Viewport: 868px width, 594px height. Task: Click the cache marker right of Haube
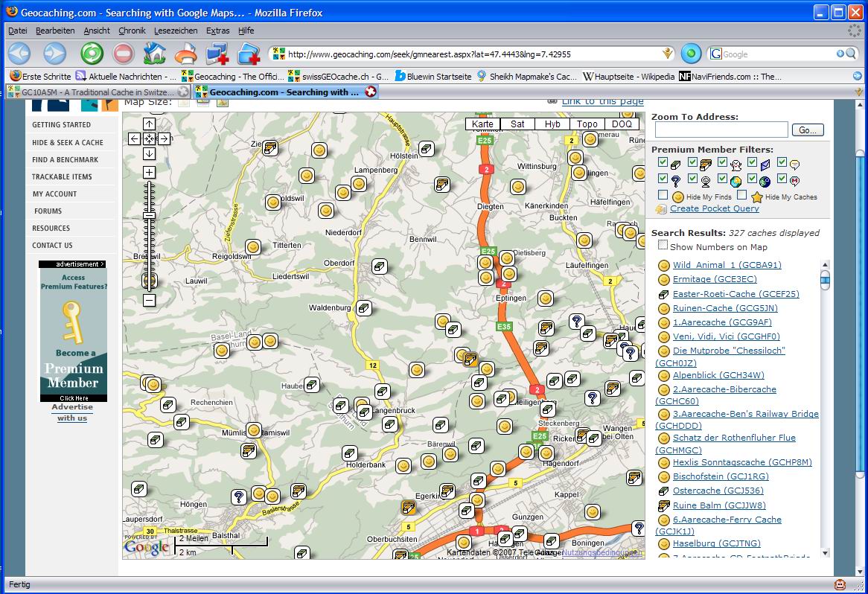pos(312,385)
